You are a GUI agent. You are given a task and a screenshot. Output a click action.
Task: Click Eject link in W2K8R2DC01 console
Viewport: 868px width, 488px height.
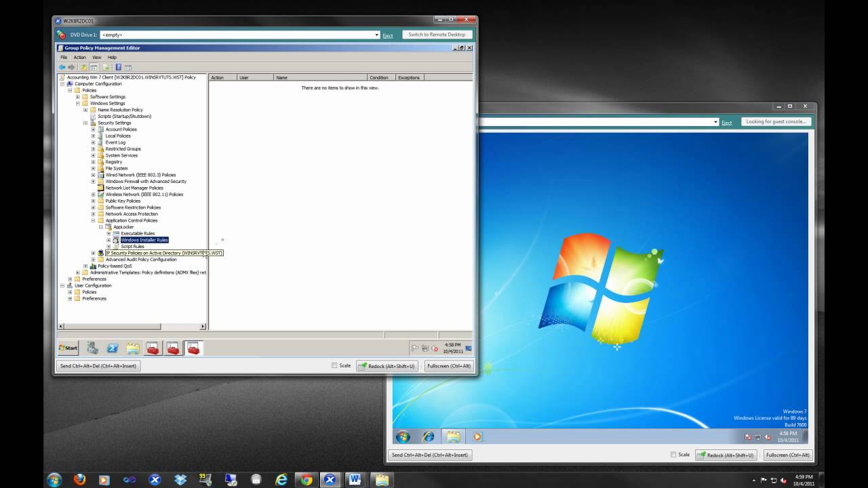[x=388, y=36]
